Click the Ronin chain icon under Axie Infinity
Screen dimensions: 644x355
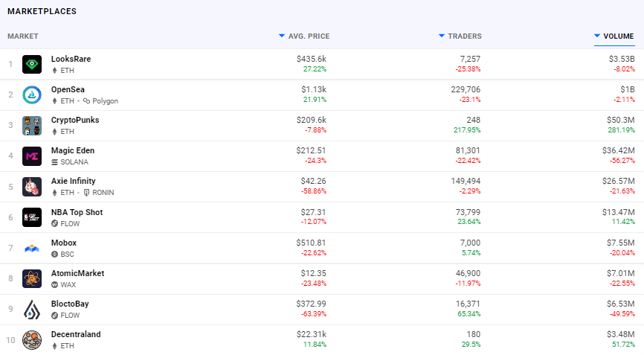point(87,192)
